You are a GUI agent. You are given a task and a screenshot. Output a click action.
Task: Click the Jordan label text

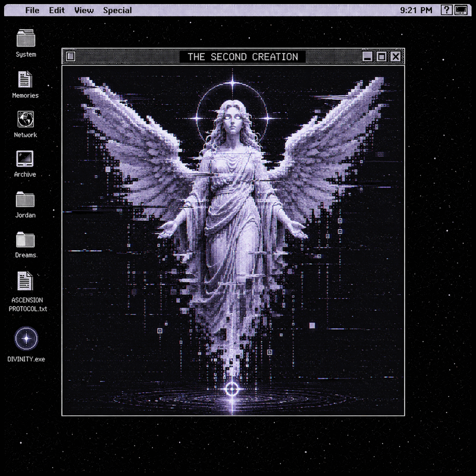click(26, 215)
